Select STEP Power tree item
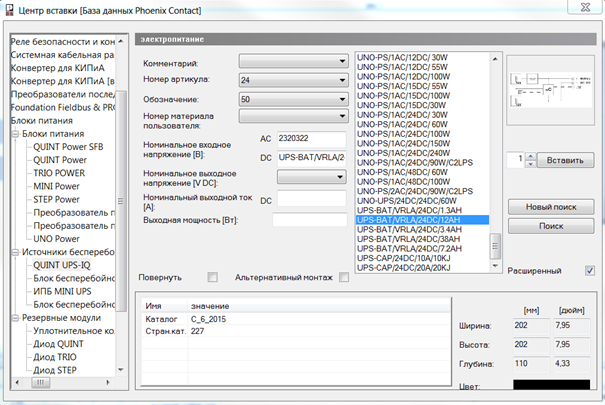This screenshot has width=605, height=405. click(56, 199)
